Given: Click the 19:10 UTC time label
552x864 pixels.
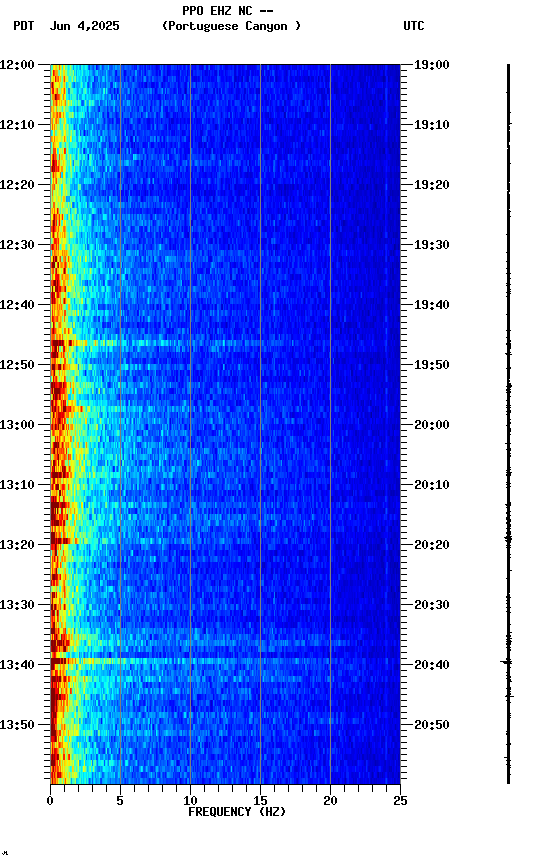Looking at the screenshot, I should [x=431, y=125].
